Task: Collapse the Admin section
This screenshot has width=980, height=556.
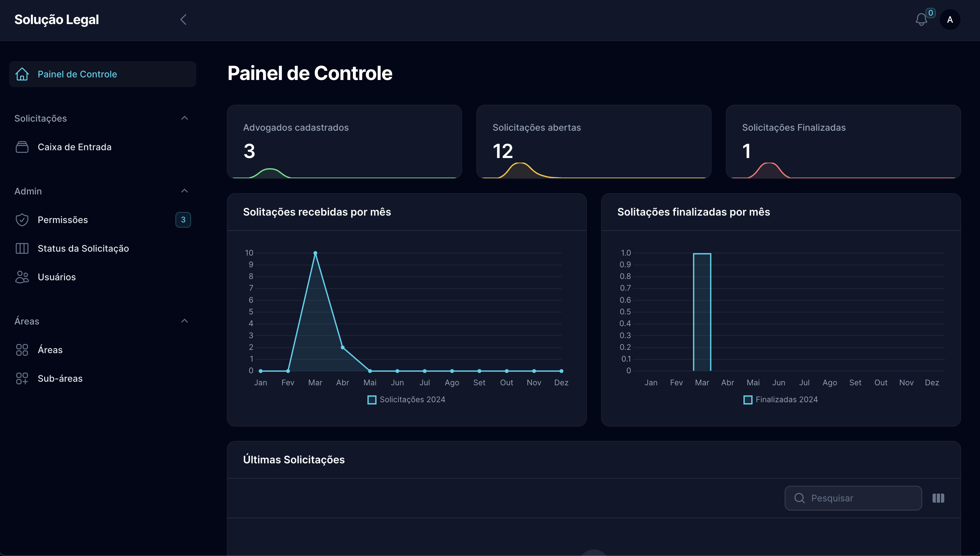Action: pos(185,191)
